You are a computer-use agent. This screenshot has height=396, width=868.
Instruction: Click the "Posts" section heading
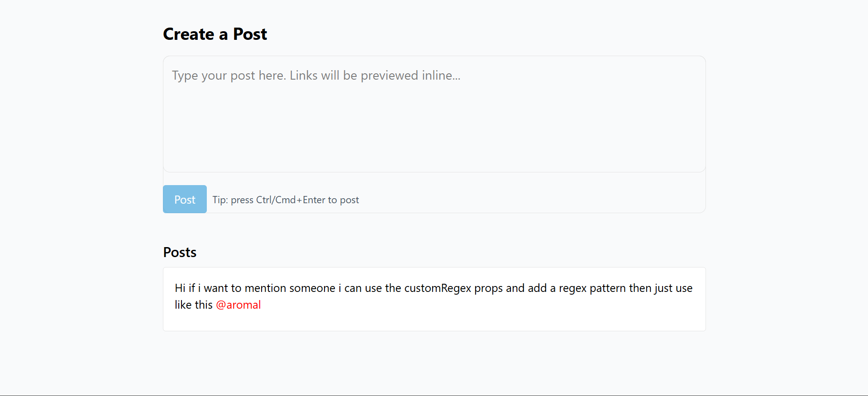[180, 253]
